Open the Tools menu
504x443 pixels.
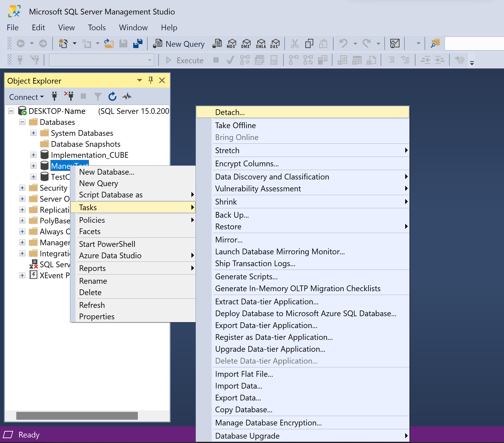pyautogui.click(x=97, y=27)
